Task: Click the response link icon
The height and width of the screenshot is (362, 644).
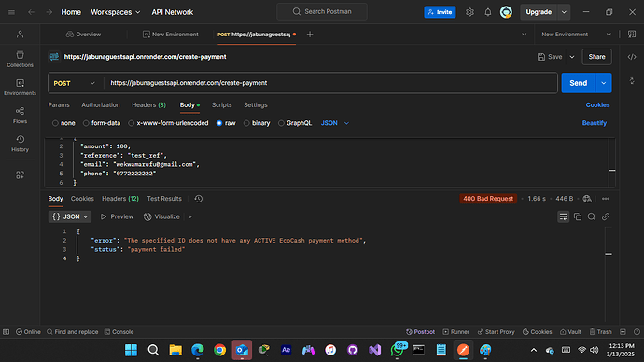Action: (x=606, y=216)
